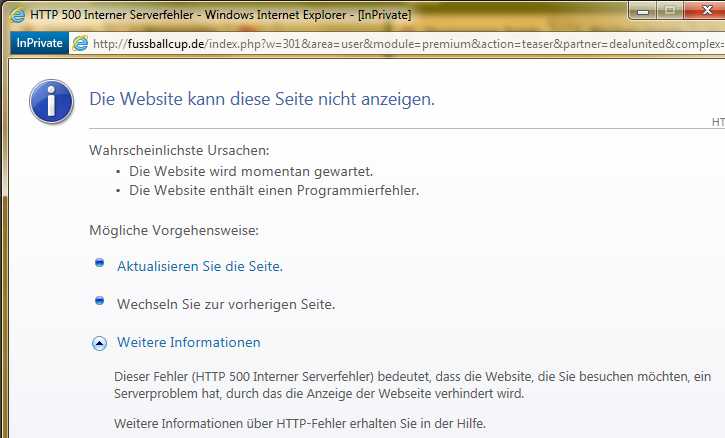Click 'Die Website wird momentan gewartet' bullet text

click(x=251, y=171)
